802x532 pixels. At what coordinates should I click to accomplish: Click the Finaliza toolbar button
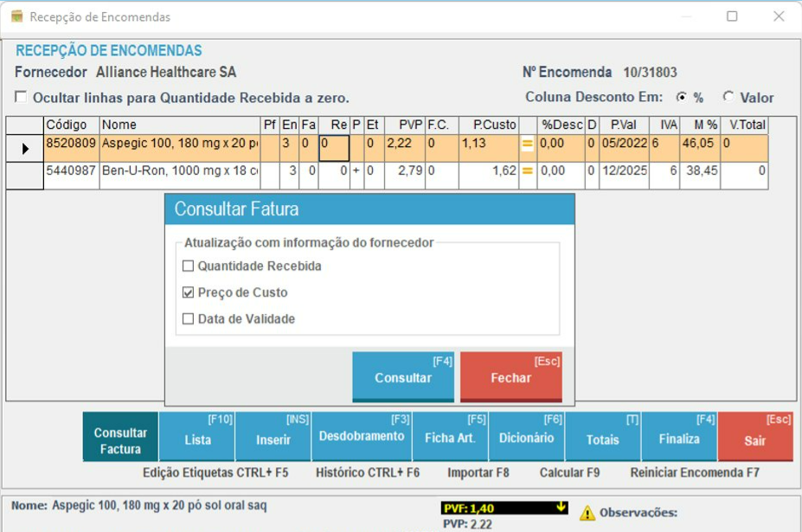point(678,439)
